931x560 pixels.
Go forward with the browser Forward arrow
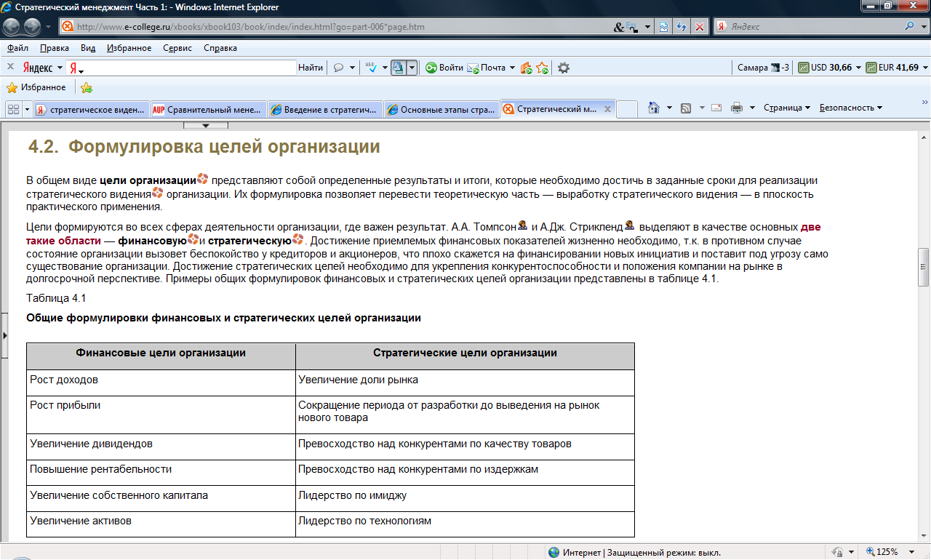click(x=33, y=27)
